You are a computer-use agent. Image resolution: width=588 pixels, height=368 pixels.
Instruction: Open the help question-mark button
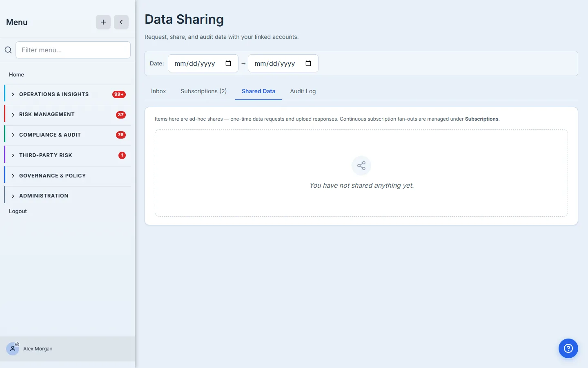point(568,348)
